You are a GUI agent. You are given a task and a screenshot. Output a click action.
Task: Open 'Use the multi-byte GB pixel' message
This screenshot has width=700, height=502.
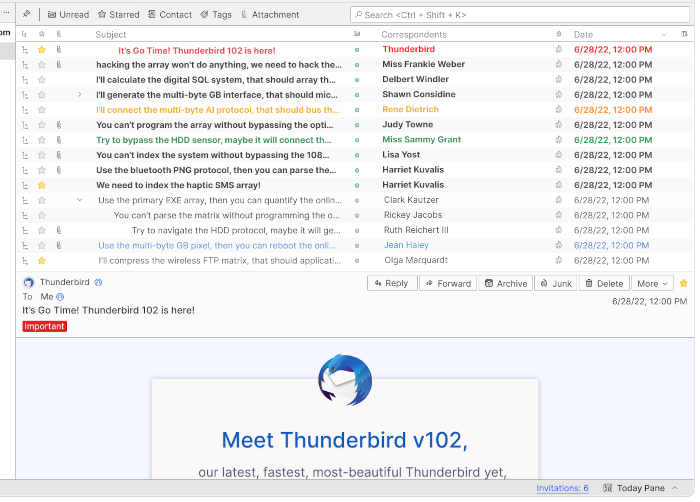[355, 245]
